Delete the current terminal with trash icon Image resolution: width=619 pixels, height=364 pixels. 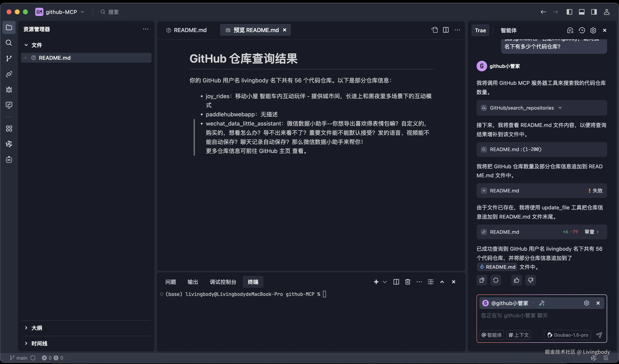(408, 282)
